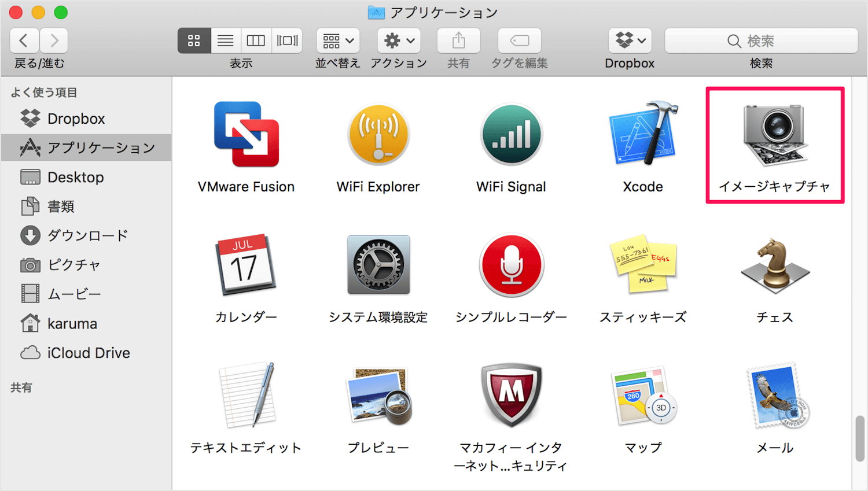This screenshot has width=868, height=491.
Task: Select the McAfee shield app icon
Action: pyautogui.click(x=511, y=395)
